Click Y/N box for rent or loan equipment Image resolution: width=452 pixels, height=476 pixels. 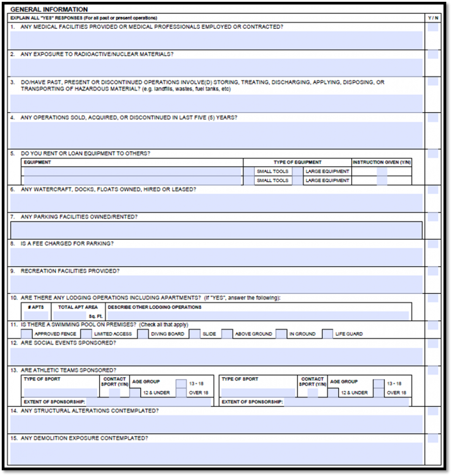433,154
